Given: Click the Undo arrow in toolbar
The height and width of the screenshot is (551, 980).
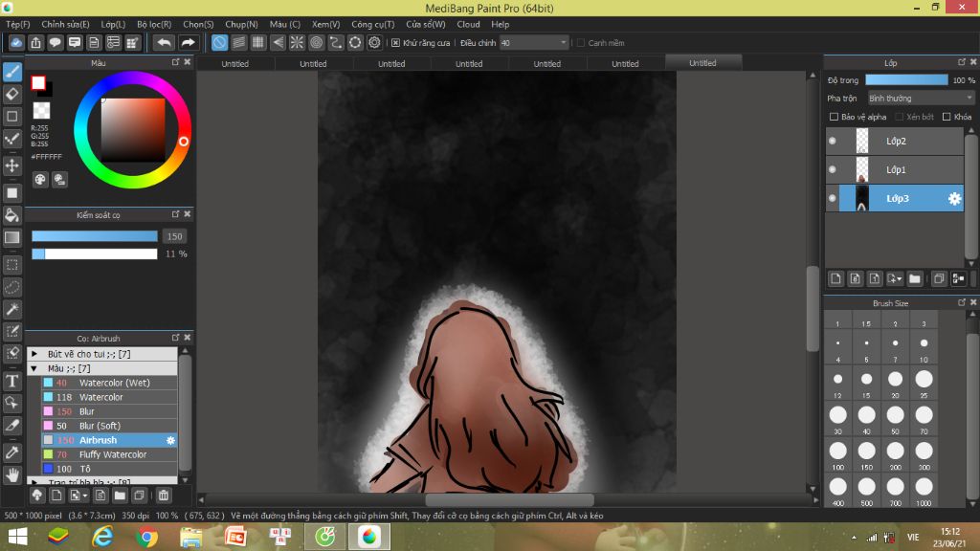Looking at the screenshot, I should point(164,43).
